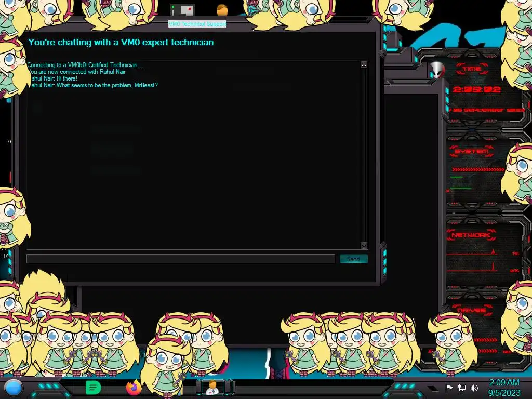Open the network tray icon
Viewport: 532px width, 399px height.
(461, 388)
